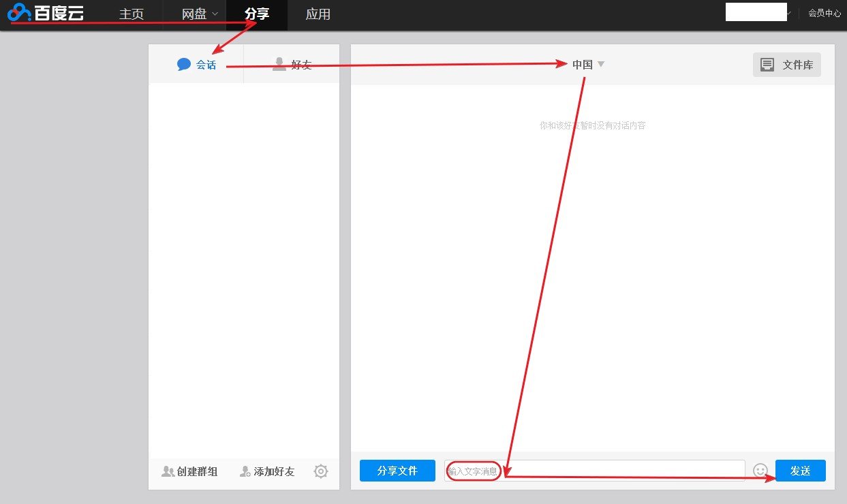
Task: Open the 网盘 dropdown chevron
Action: [215, 15]
